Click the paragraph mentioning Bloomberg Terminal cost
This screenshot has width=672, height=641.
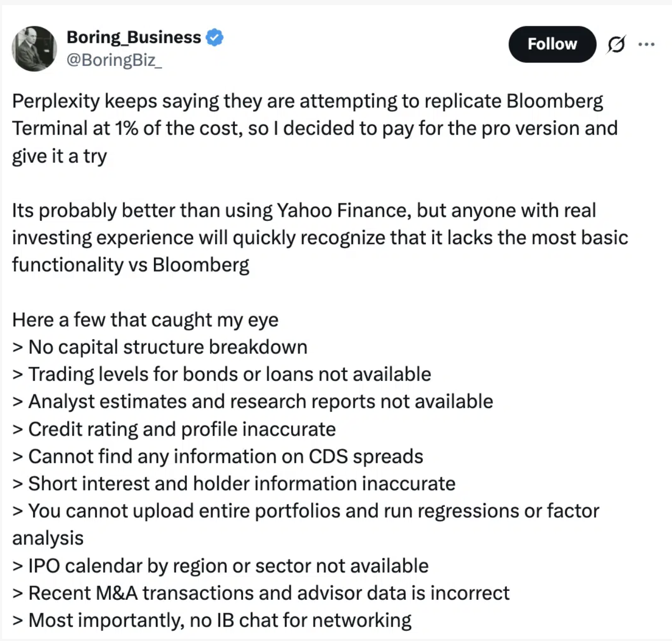click(x=315, y=129)
